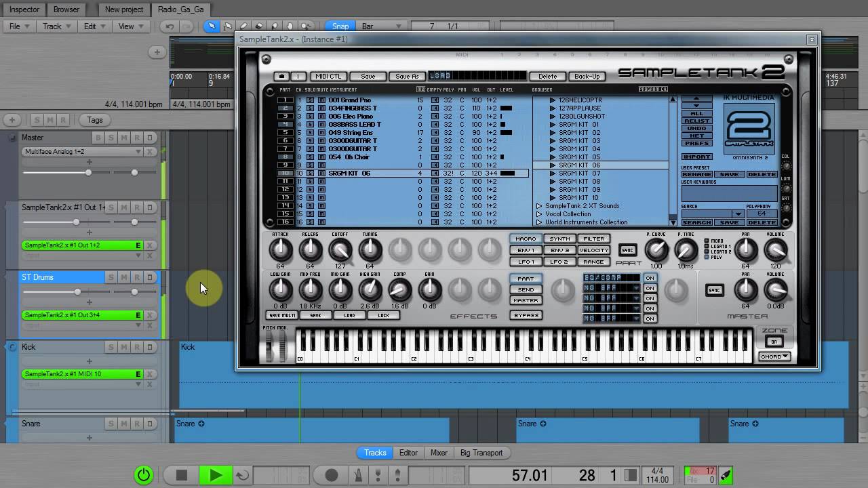The width and height of the screenshot is (868, 488).
Task: Click Master track volume slider
Action: [65, 173]
